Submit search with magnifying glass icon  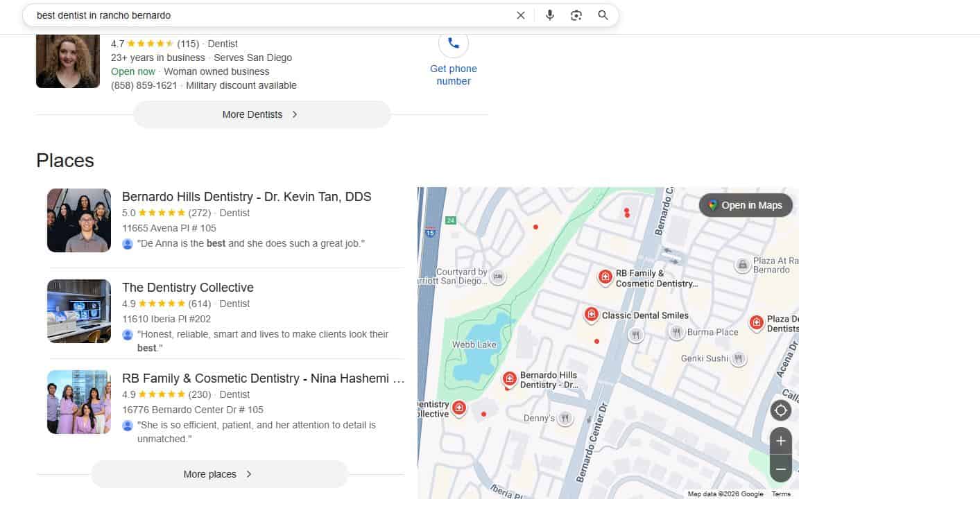[x=603, y=15]
